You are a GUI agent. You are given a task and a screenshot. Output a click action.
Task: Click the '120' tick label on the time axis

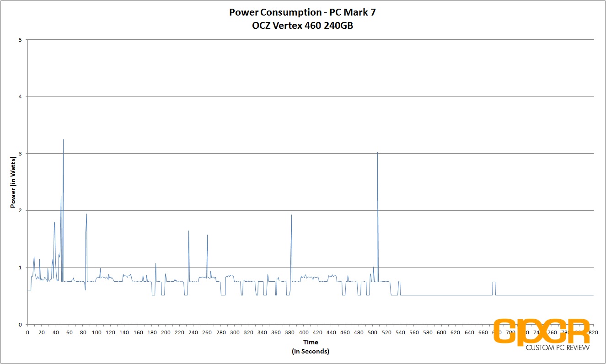click(x=110, y=332)
